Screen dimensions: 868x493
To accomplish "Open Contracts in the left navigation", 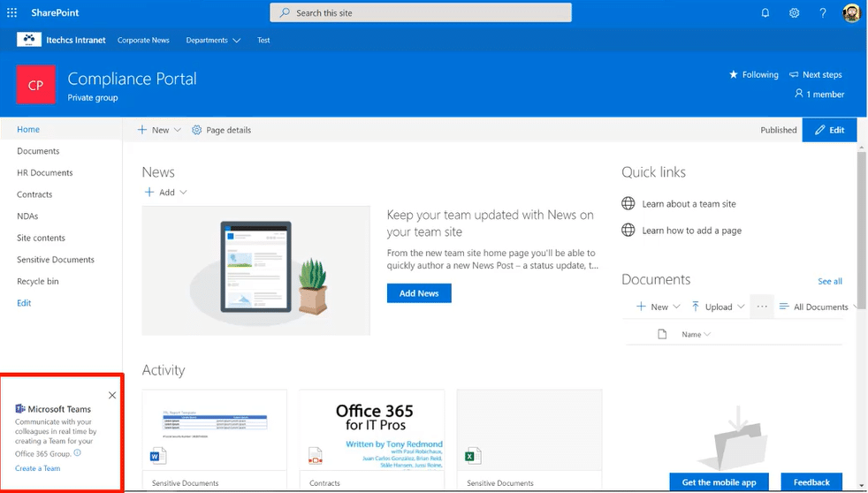I will [34, 194].
